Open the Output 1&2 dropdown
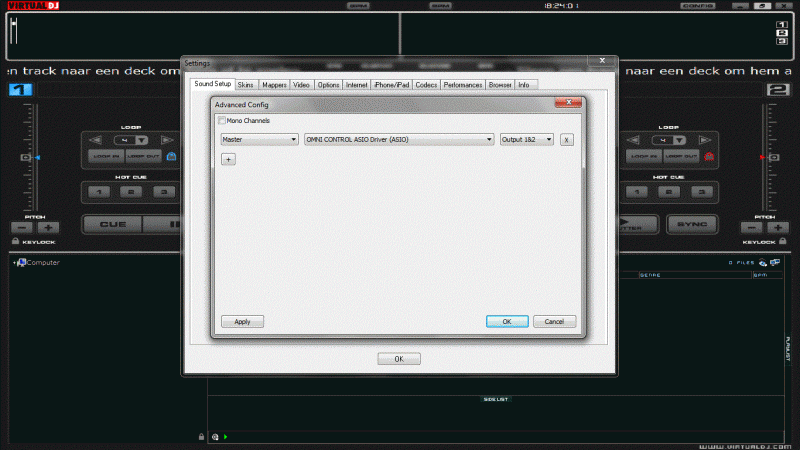 coord(527,139)
